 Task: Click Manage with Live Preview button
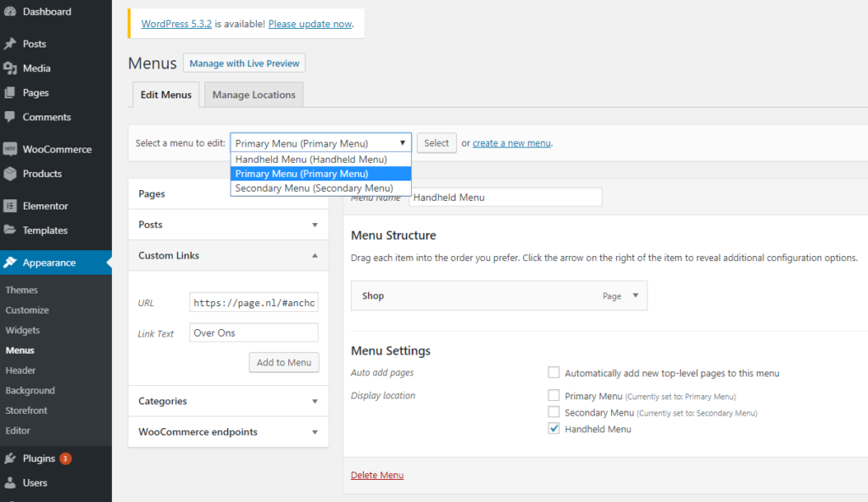click(244, 63)
